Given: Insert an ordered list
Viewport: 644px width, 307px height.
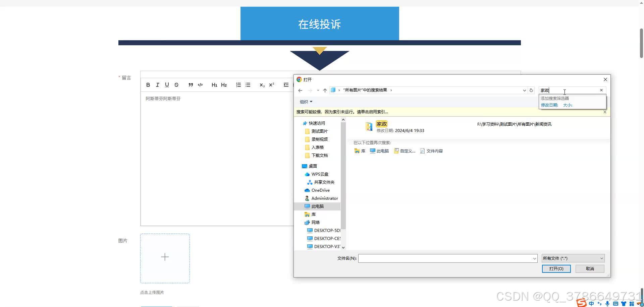Looking at the screenshot, I should pyautogui.click(x=238, y=85).
